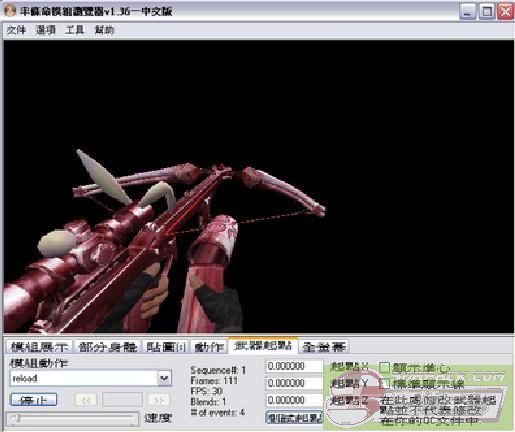Click the application icon in title bar
The image size is (515, 432).
pyautogui.click(x=10, y=10)
